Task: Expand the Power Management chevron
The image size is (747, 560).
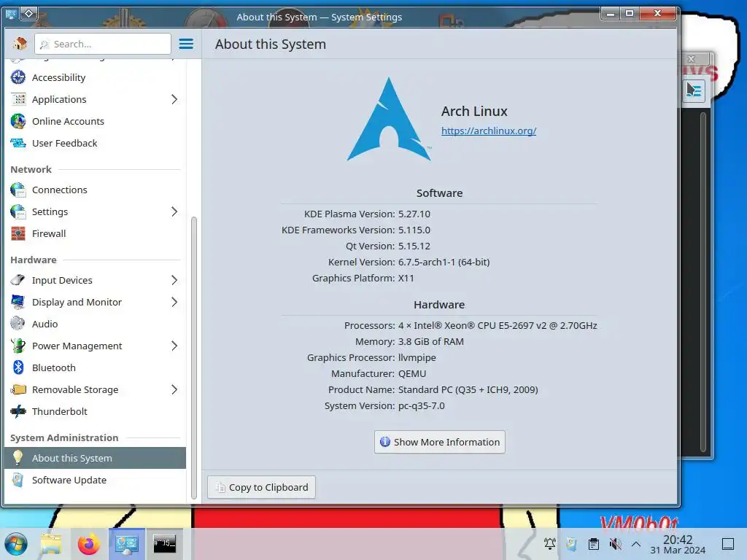Action: pos(174,346)
